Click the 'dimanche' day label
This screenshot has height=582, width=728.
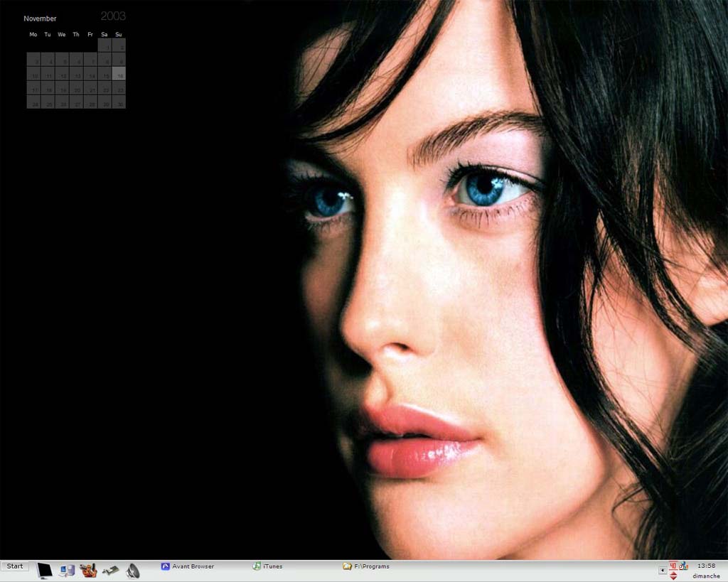(706, 576)
